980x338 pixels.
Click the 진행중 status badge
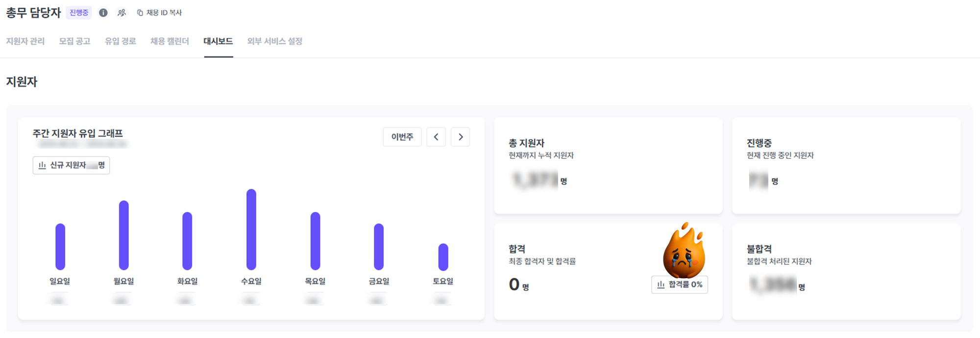pyautogui.click(x=79, y=13)
